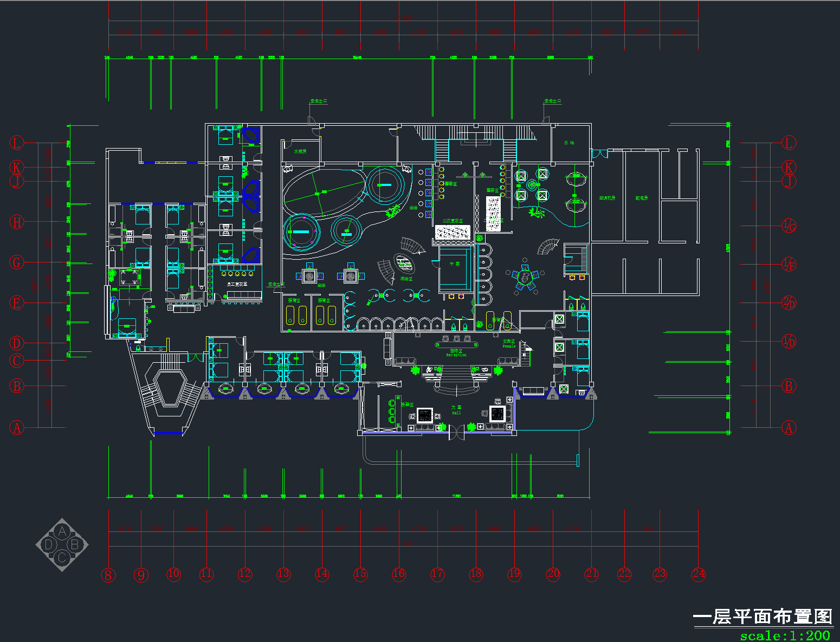Click the 水泵房 room label
Viewport: 840px width, 642px height.
coord(300,151)
